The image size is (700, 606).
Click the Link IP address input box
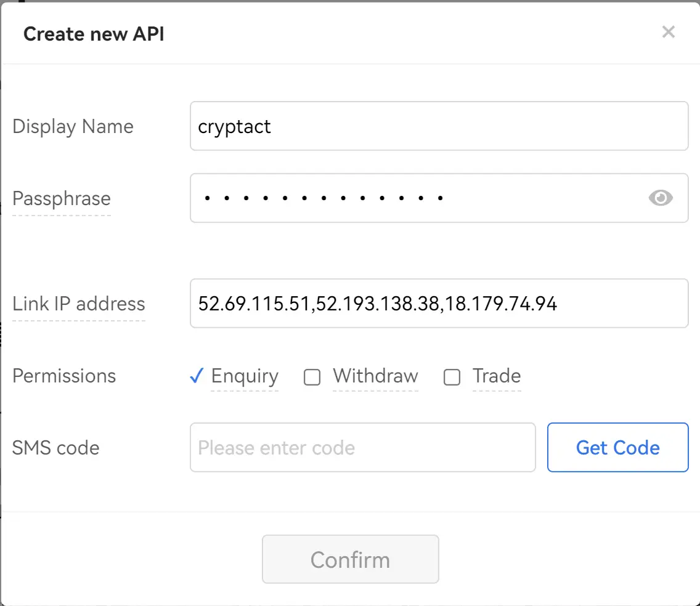click(439, 303)
